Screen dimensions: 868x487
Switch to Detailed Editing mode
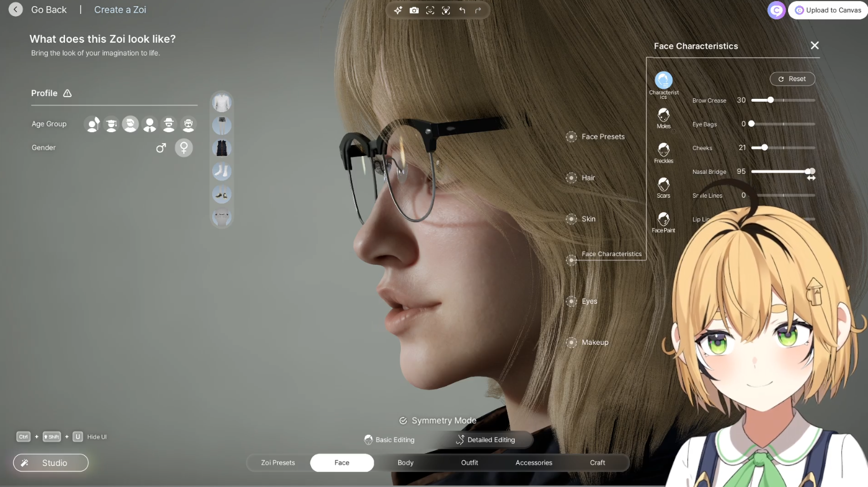(485, 440)
